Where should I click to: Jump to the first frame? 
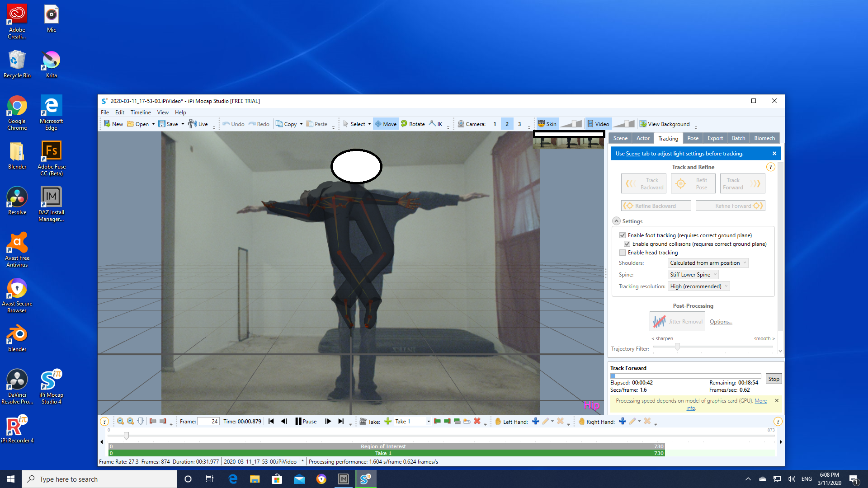coord(271,421)
